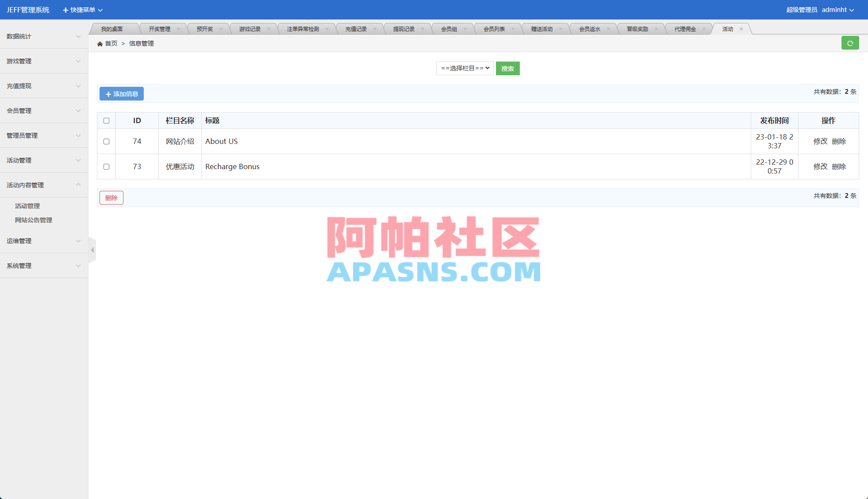Click the 搜索 search button
Screen dimensions: 868x499
coord(507,68)
